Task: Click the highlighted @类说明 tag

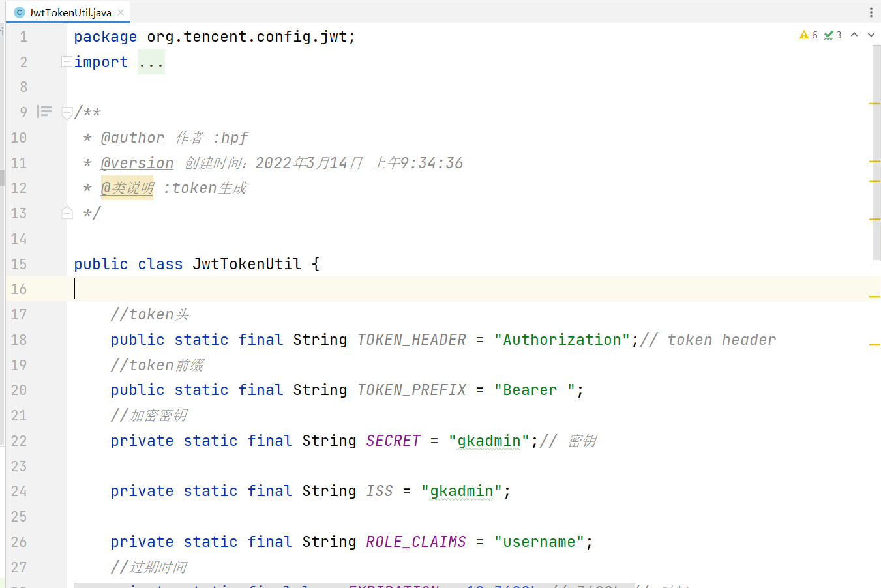Action: (127, 188)
